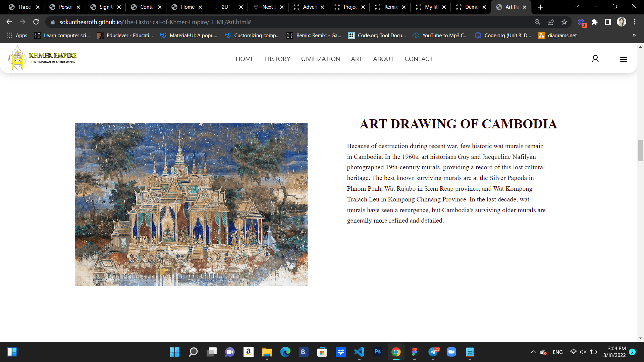Open clock and date panel
Image resolution: width=644 pixels, height=362 pixels.
(x=614, y=352)
